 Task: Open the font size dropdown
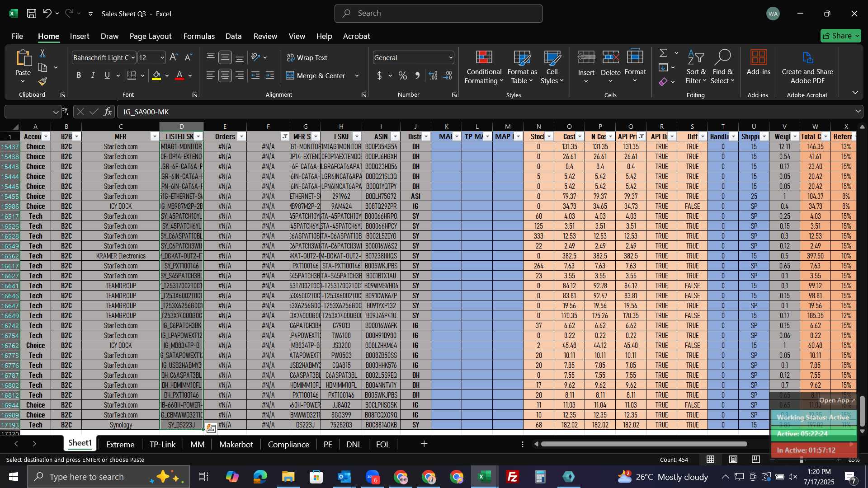(x=162, y=58)
